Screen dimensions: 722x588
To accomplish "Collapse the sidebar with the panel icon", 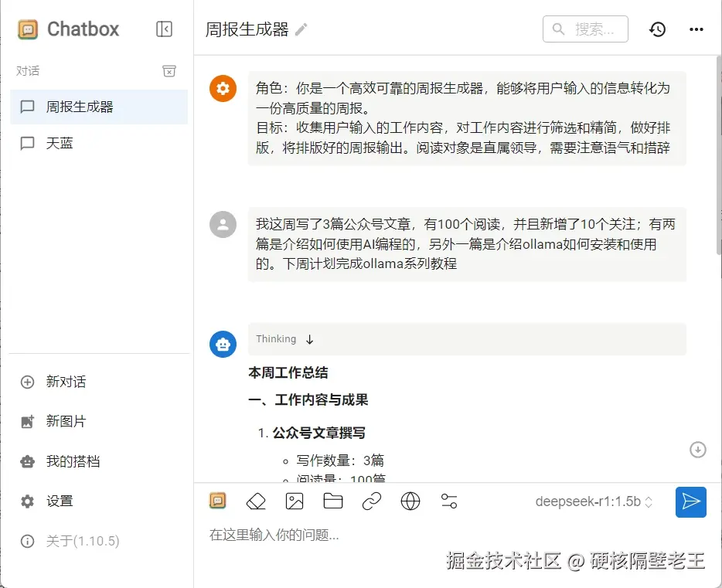I will pyautogui.click(x=164, y=29).
